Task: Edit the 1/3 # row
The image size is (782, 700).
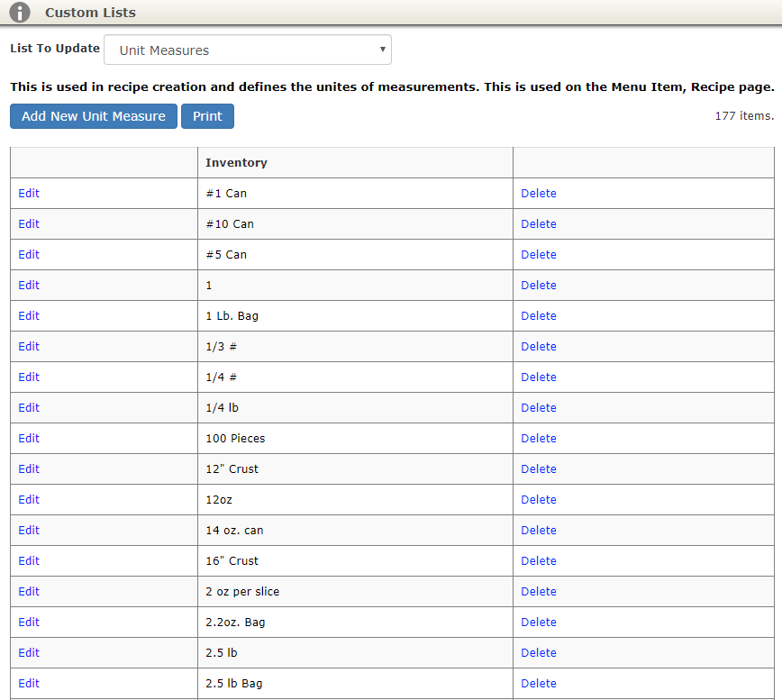Action: click(x=29, y=347)
